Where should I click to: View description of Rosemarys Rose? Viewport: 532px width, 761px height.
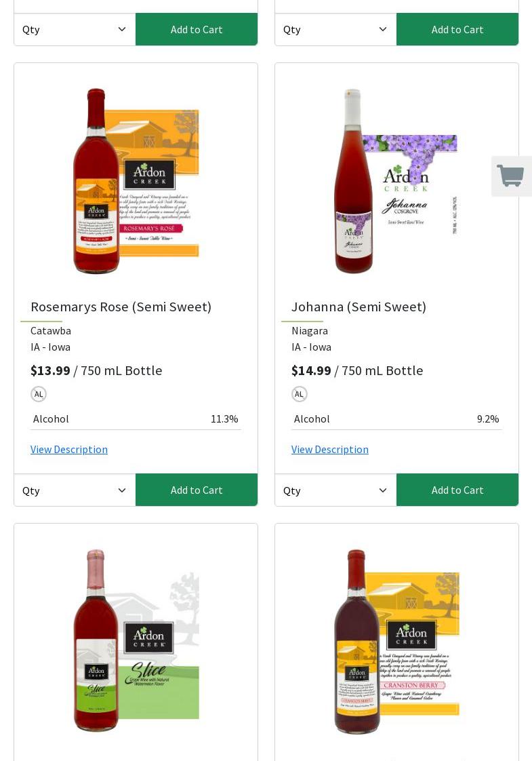coord(69,449)
